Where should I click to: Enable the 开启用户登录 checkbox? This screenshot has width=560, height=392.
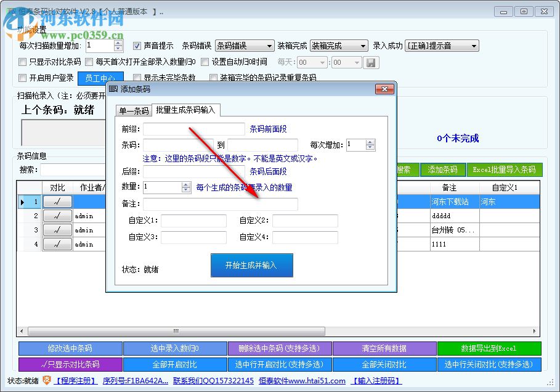pos(22,78)
